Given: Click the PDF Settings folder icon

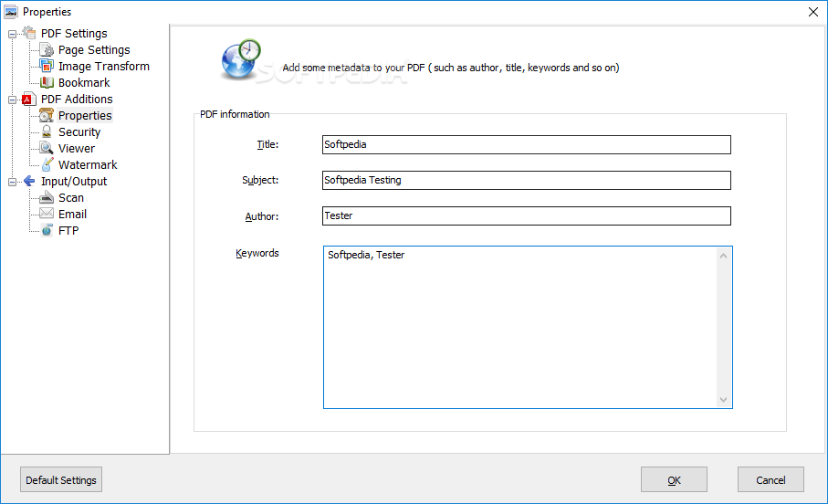Looking at the screenshot, I should (29, 33).
